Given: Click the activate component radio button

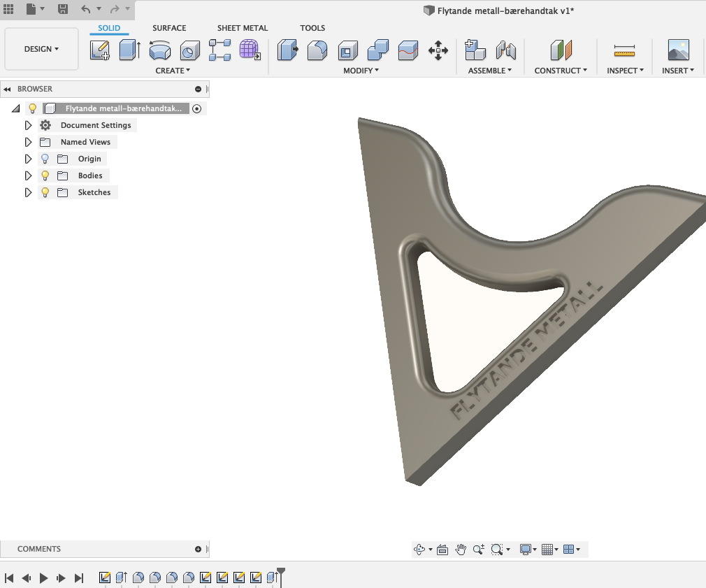Looking at the screenshot, I should (196, 108).
